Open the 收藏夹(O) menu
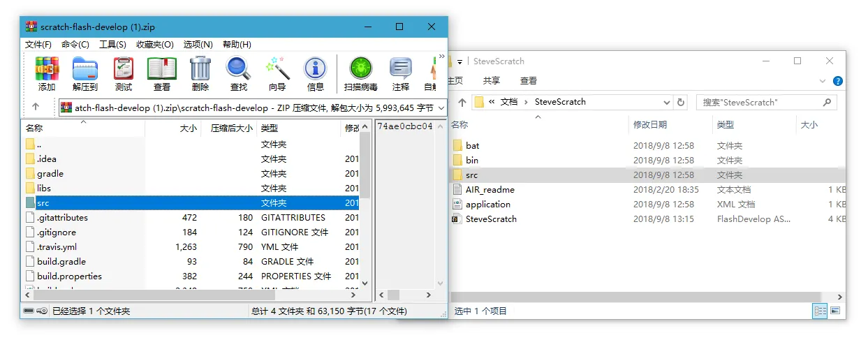This screenshot has height=340, width=868. click(155, 45)
